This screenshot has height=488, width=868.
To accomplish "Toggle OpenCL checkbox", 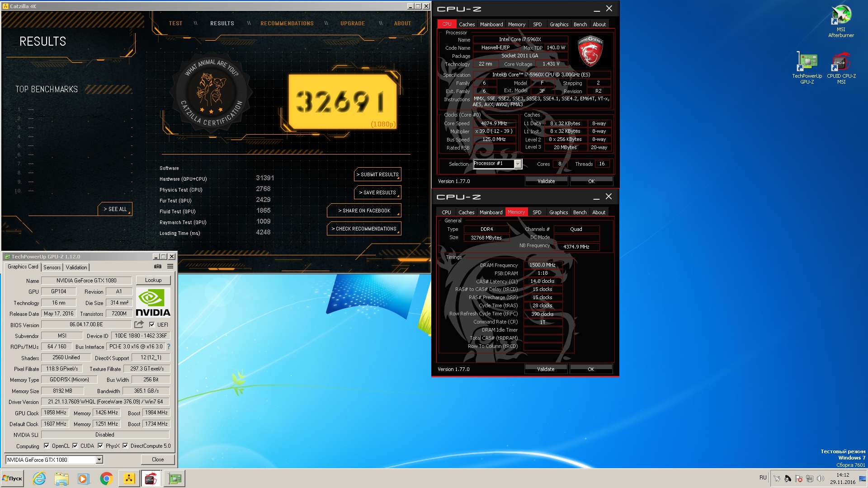I will click(47, 446).
